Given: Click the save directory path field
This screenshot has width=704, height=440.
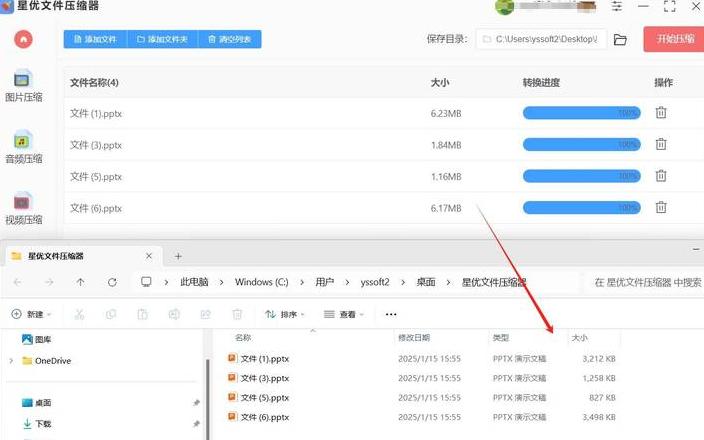Looking at the screenshot, I should [x=541, y=40].
